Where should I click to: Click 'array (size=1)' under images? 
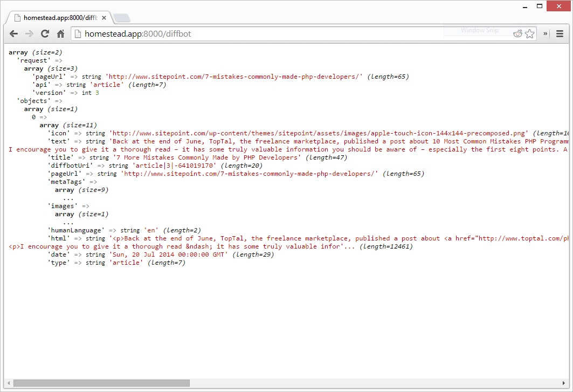click(x=81, y=214)
